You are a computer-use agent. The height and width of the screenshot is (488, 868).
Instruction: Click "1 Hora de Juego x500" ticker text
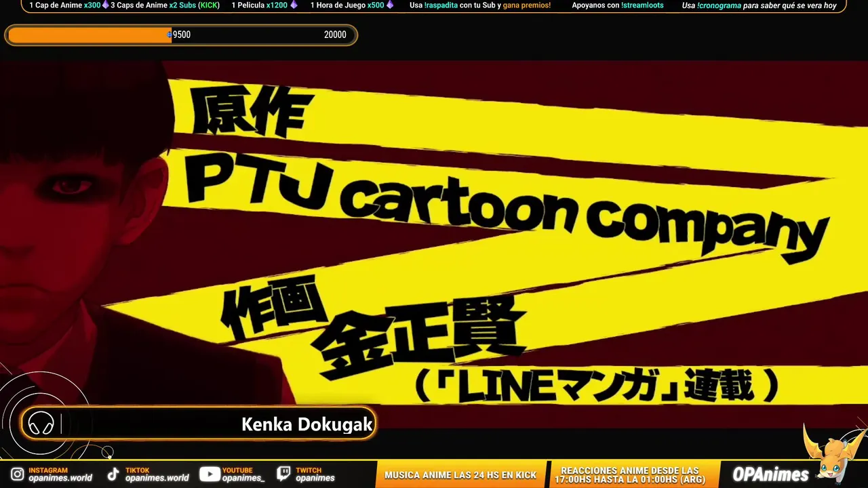[347, 5]
